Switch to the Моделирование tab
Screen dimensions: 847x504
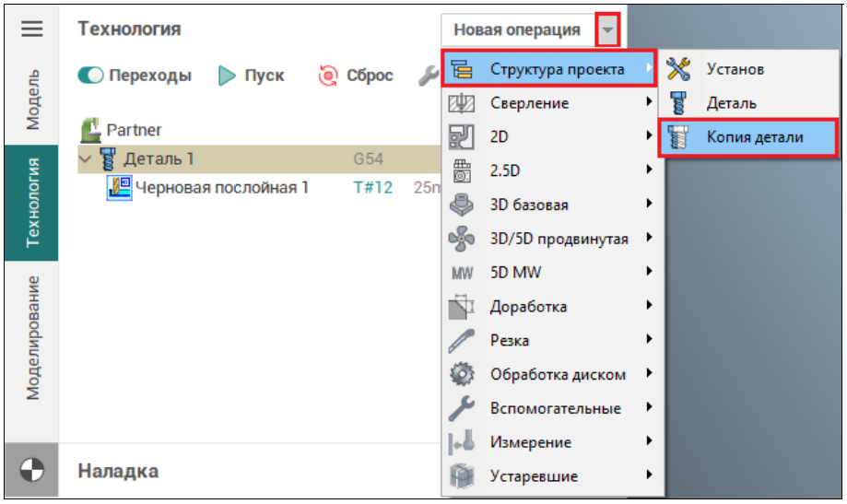pyautogui.click(x=32, y=336)
